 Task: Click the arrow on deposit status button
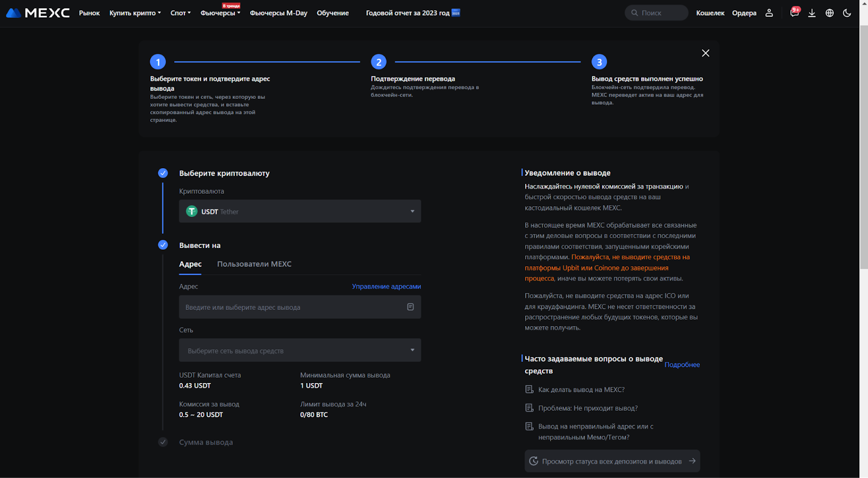coord(692,461)
